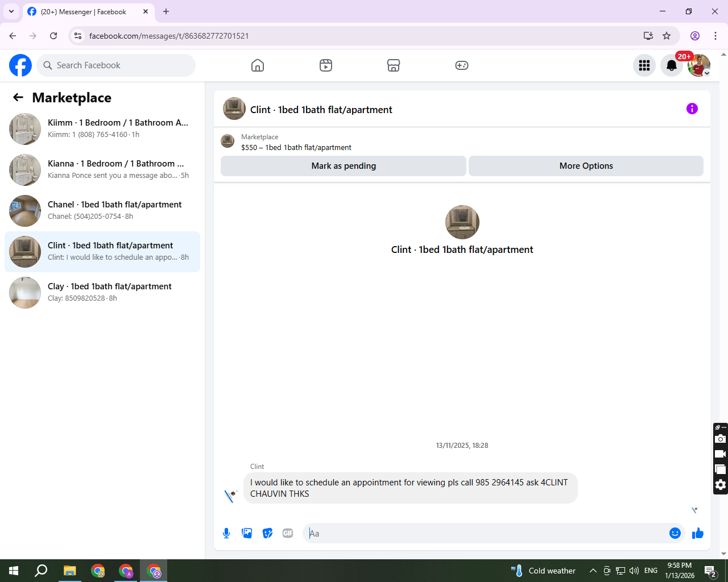Open File Explorer from taskbar
The width and height of the screenshot is (728, 582).
point(69,571)
